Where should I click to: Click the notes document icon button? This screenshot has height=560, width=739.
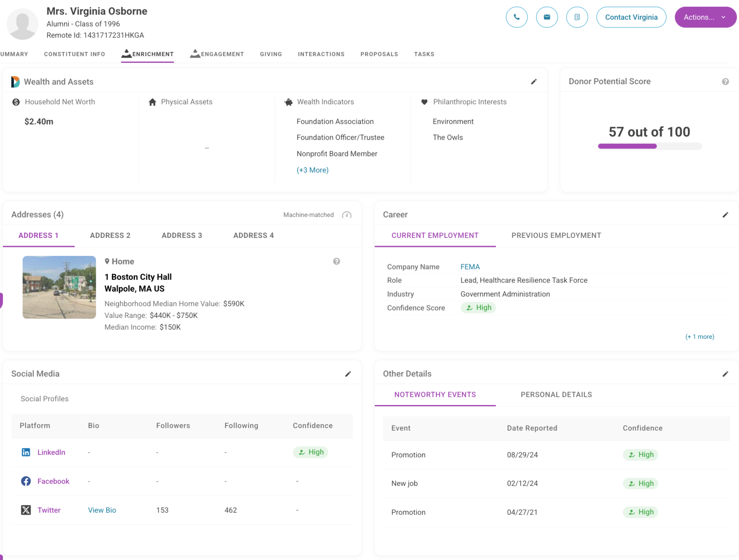coord(577,17)
